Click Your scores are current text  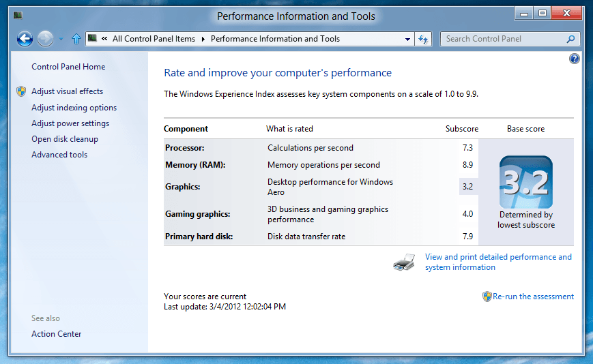[205, 297]
